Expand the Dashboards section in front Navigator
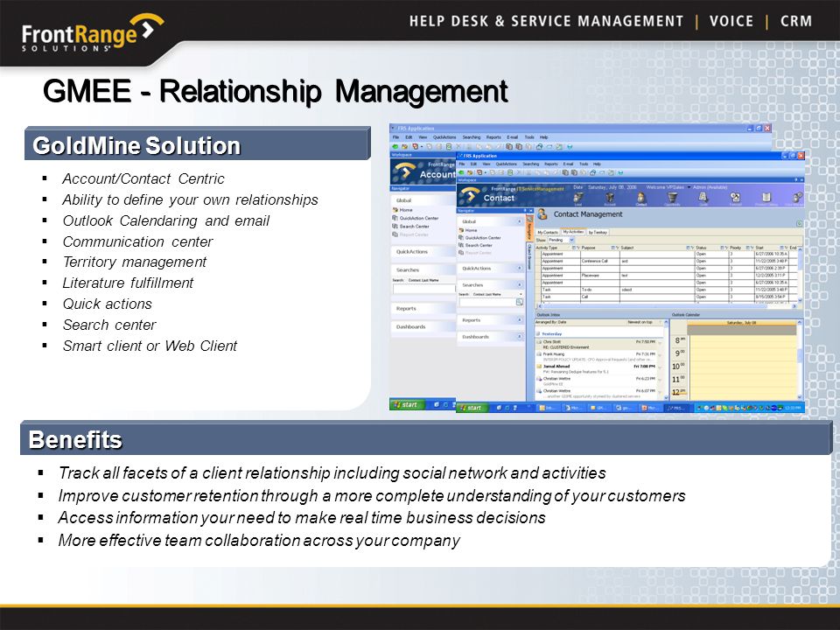 pos(519,336)
